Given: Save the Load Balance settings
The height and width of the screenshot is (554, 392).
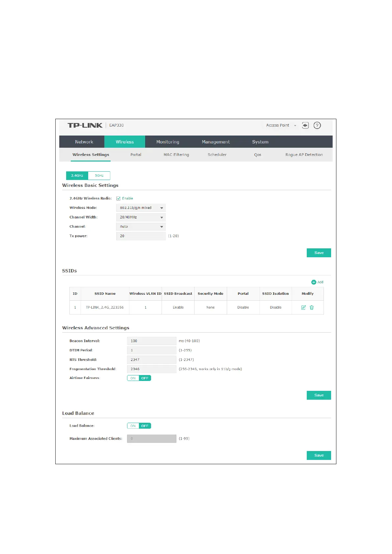Looking at the screenshot, I should pos(319,455).
